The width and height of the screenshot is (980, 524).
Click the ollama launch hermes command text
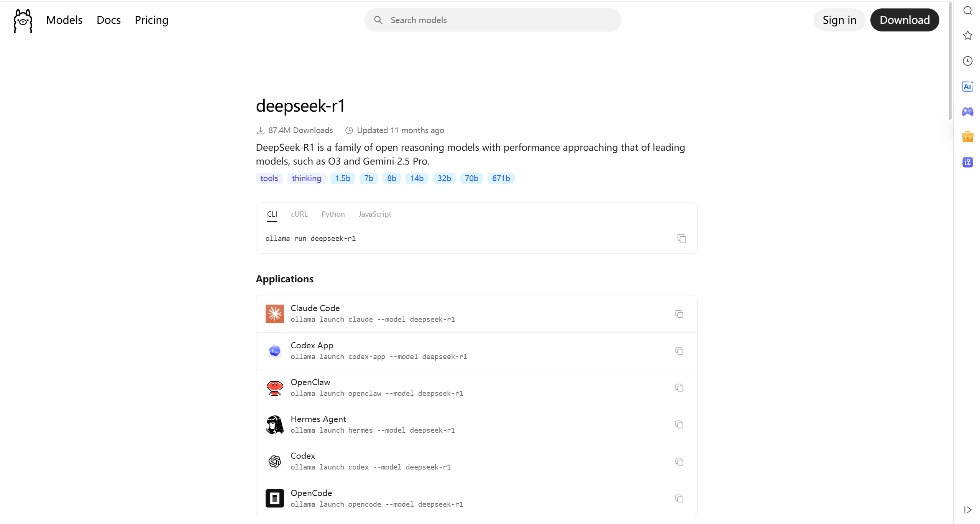click(x=373, y=430)
